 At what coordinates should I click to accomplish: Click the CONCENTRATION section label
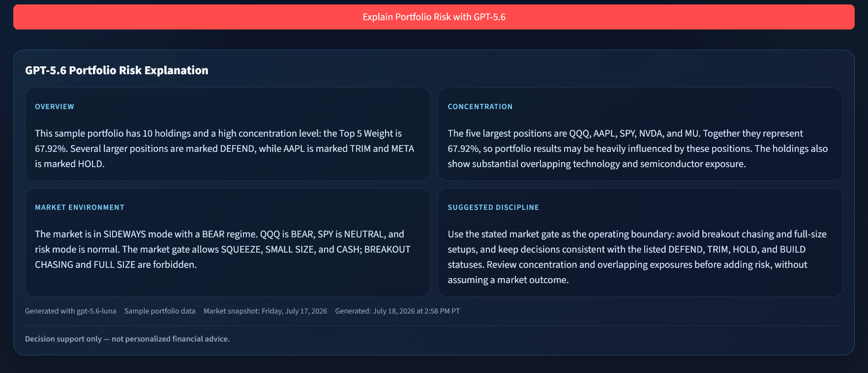tap(480, 107)
